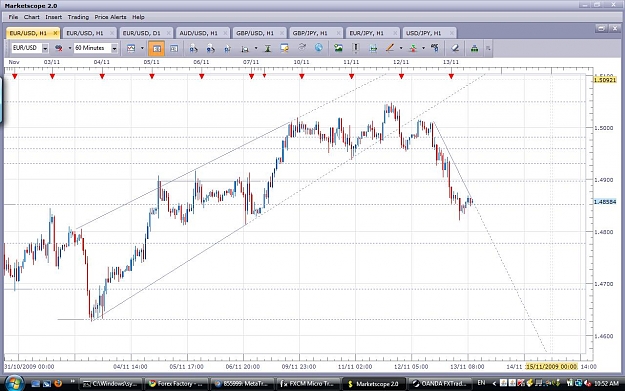Switch to the EUR/JPY, H1 tab
Image resolution: width=625 pixels, height=391 pixels.
click(x=367, y=33)
